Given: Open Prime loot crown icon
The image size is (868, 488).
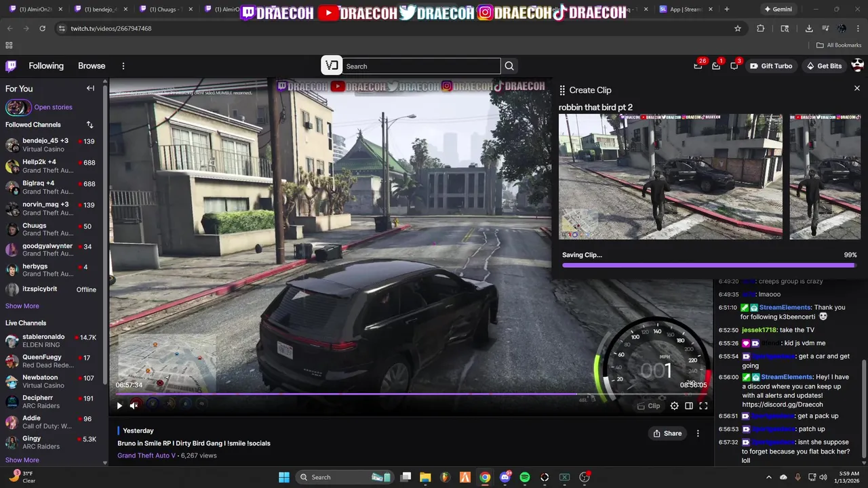Looking at the screenshot, I should (x=698, y=66).
